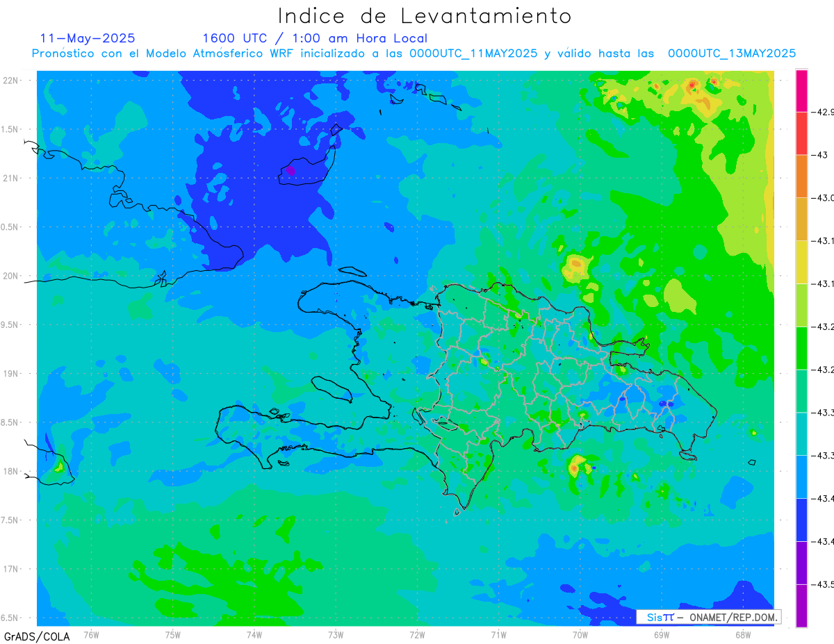This screenshot has height=644, width=834.
Task: Click the date '11-May-2025'
Action: click(x=88, y=38)
